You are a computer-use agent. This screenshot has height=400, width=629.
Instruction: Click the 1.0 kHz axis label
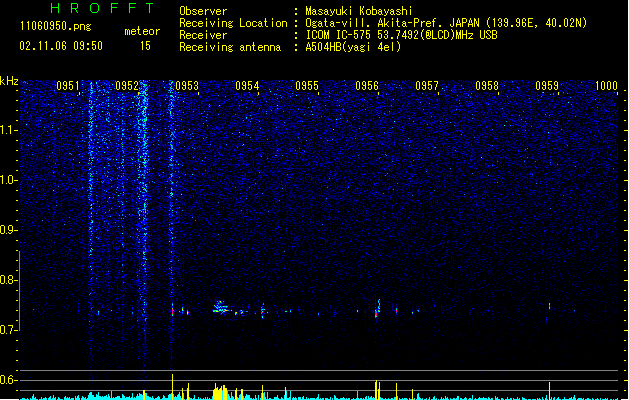[x=9, y=180]
